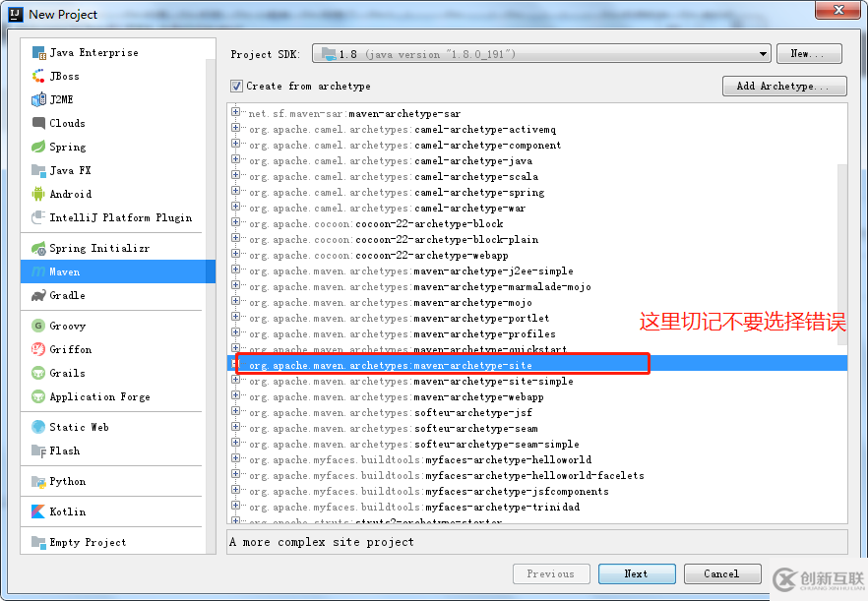
Task: Click the Kotlin icon
Action: (x=38, y=511)
